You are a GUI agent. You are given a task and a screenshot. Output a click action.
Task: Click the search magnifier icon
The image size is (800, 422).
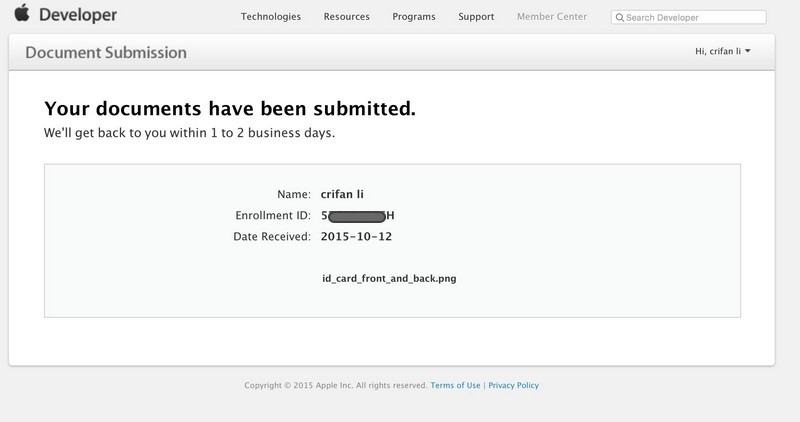tap(619, 17)
